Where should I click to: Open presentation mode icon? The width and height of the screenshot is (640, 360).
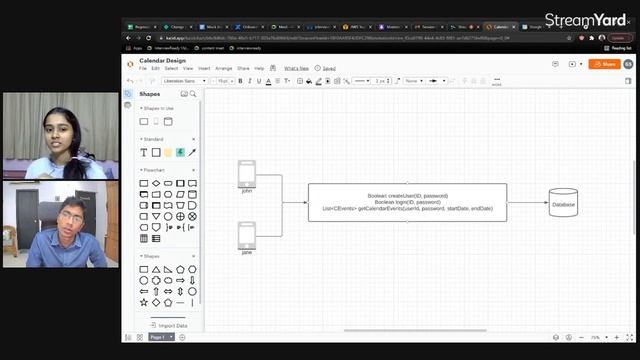(x=572, y=64)
